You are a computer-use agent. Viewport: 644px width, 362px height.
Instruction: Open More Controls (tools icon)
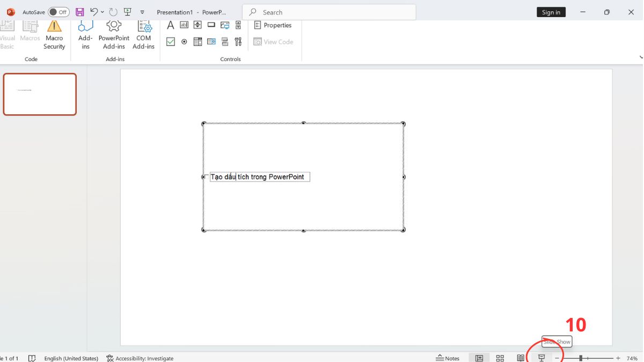[238, 42]
